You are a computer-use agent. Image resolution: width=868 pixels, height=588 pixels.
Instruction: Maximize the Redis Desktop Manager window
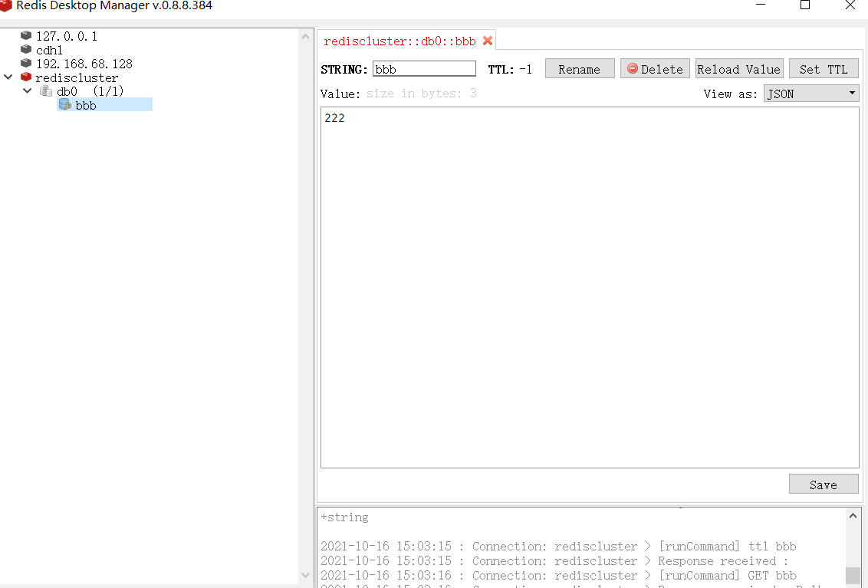805,5
